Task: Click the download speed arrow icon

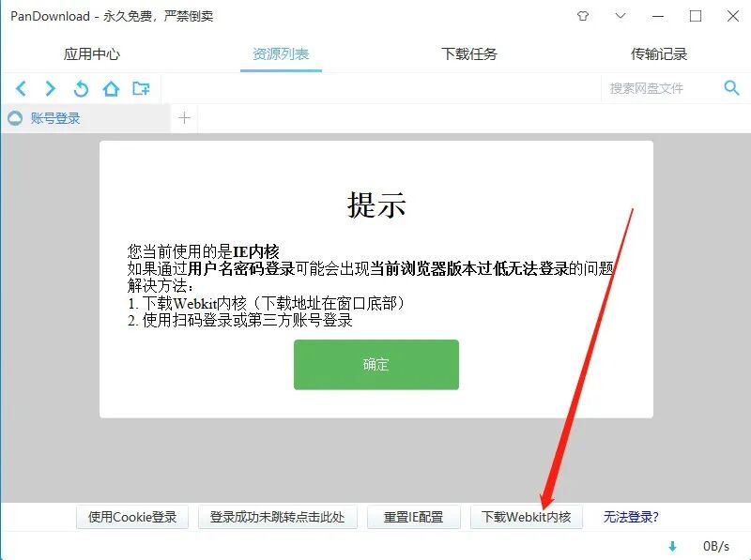Action: click(x=672, y=546)
